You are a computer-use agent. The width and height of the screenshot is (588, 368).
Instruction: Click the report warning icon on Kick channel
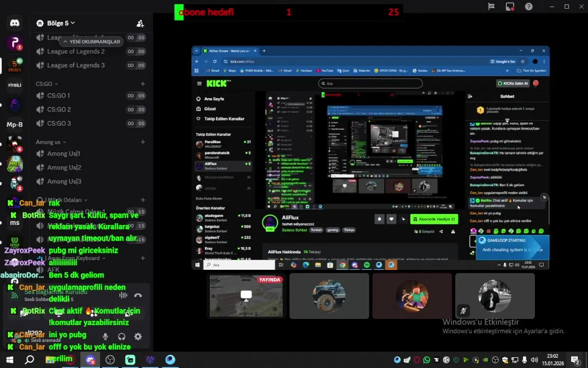point(453,232)
